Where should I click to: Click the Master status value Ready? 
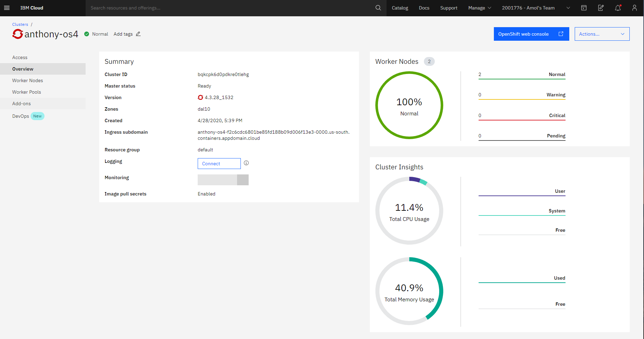[204, 86]
